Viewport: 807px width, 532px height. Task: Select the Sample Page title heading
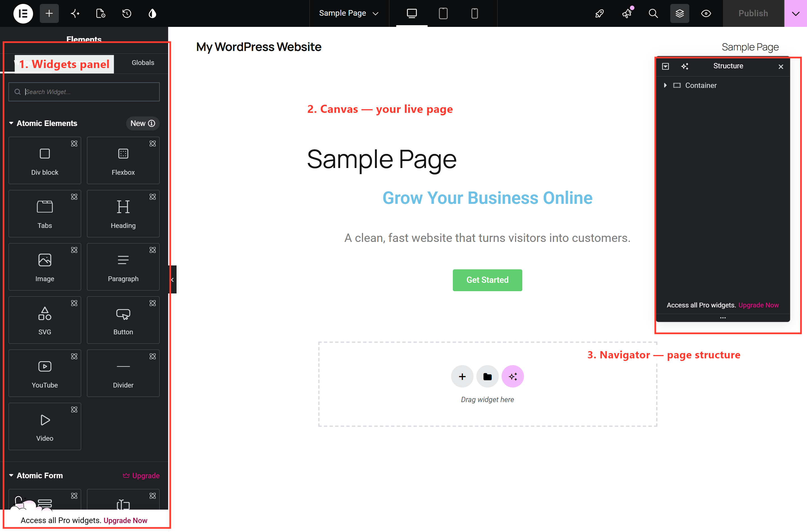tap(382, 160)
